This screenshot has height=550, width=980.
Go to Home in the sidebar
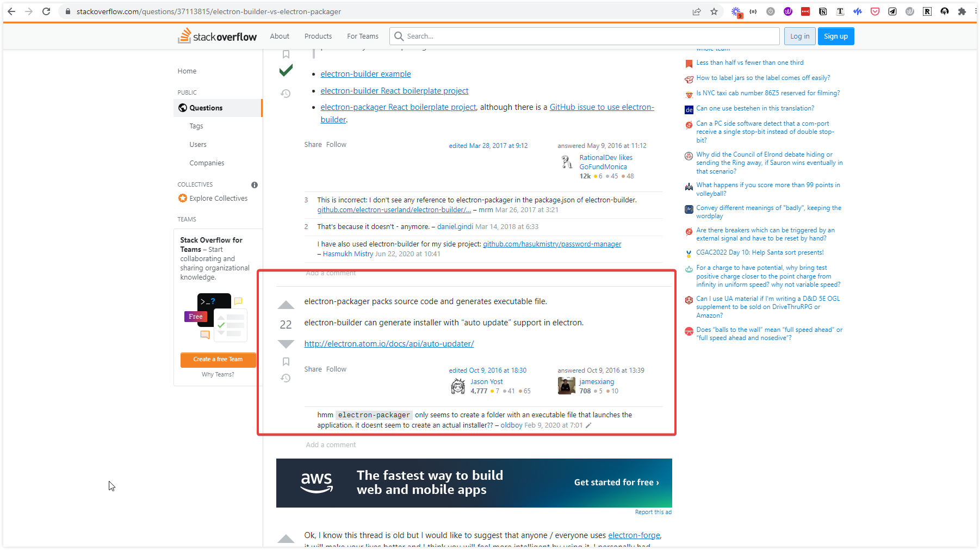[x=187, y=71]
